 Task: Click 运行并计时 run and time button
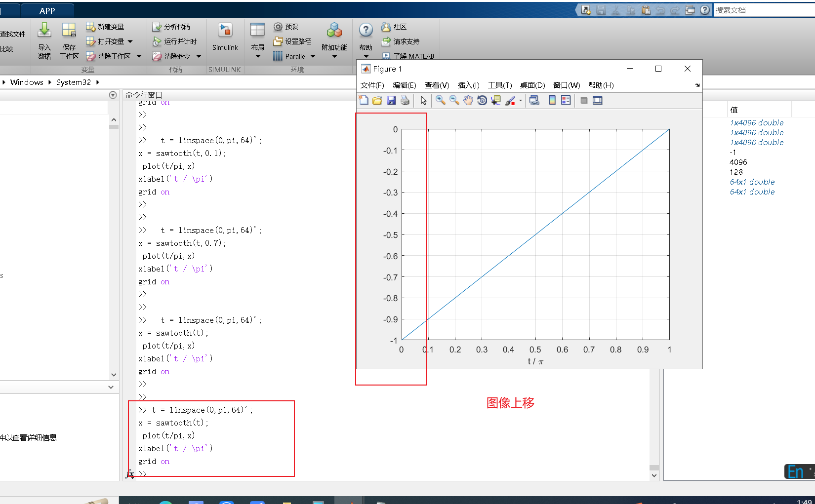[174, 41]
